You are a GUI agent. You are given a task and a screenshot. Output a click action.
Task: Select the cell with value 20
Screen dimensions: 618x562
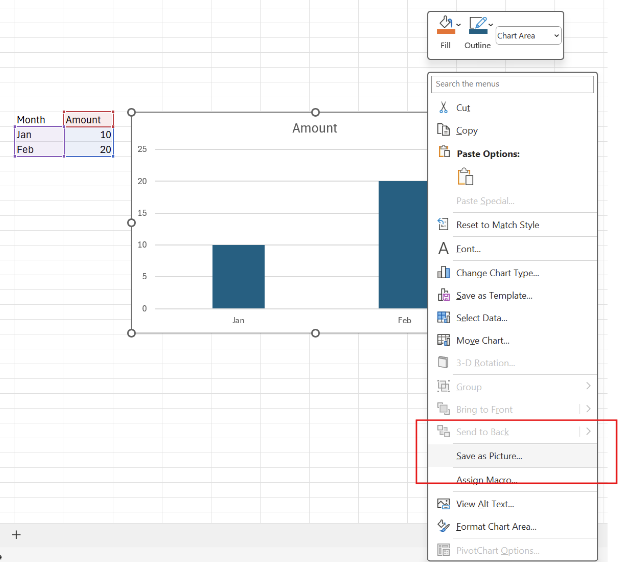(89, 149)
